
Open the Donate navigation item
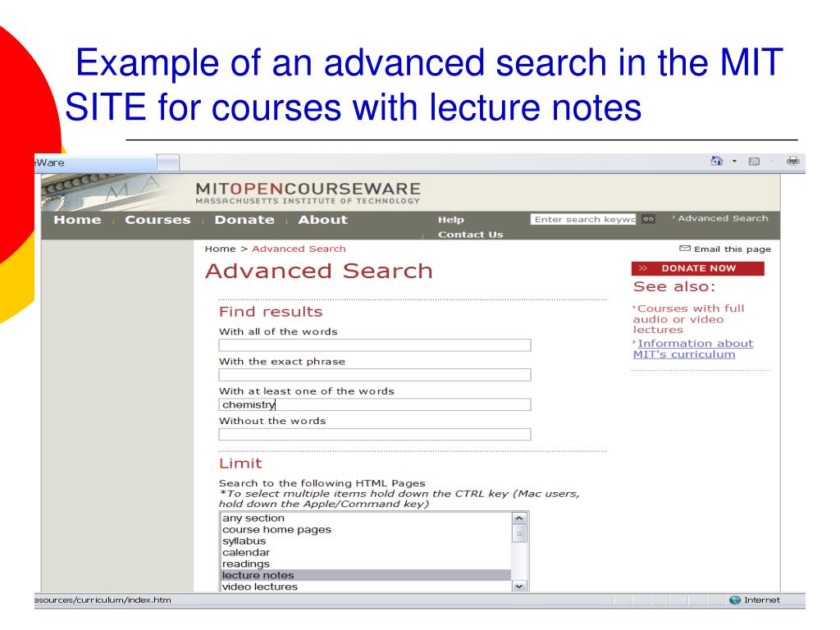pos(244,220)
